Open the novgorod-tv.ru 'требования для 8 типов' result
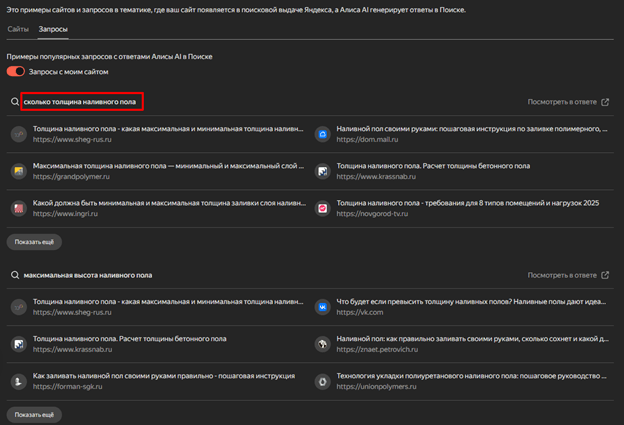Screen dimensions: 624x425 [x=468, y=203]
